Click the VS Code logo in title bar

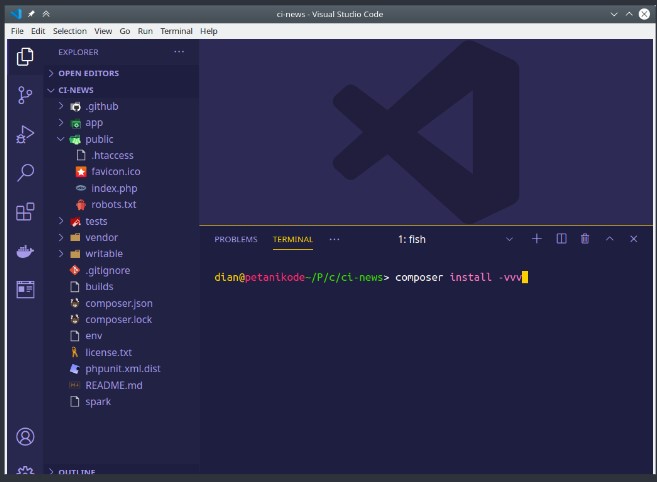(16, 14)
